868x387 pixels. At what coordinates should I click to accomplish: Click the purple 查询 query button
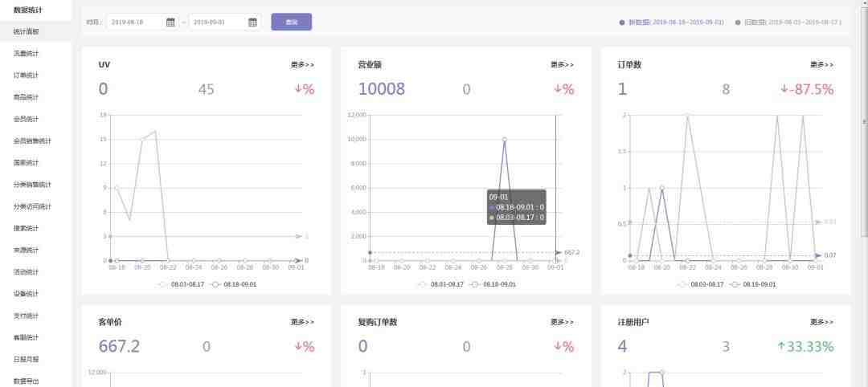click(291, 22)
